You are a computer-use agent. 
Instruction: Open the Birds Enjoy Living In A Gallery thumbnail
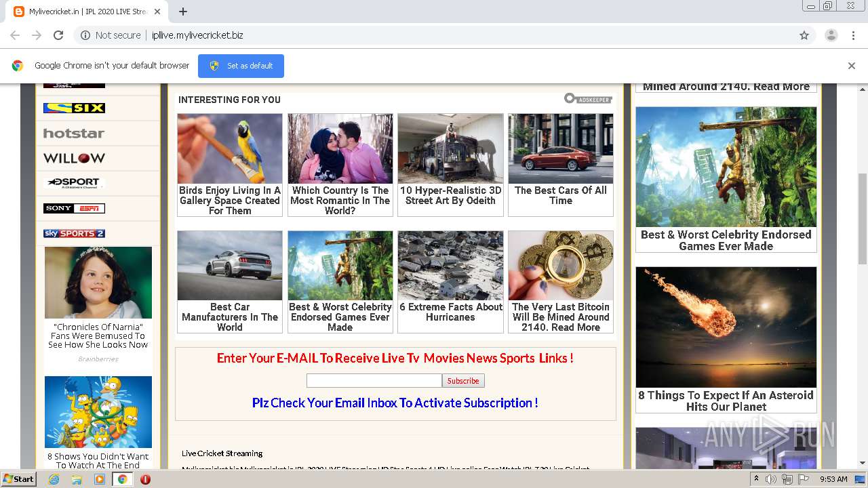point(230,148)
